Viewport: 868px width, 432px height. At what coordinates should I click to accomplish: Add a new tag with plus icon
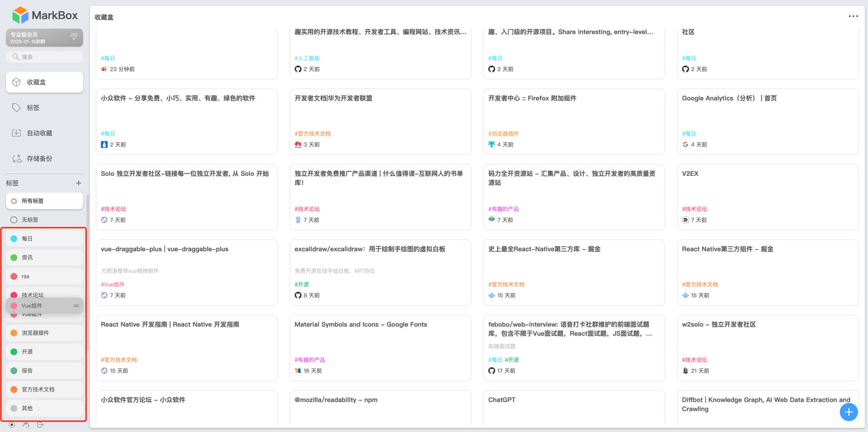click(x=79, y=183)
